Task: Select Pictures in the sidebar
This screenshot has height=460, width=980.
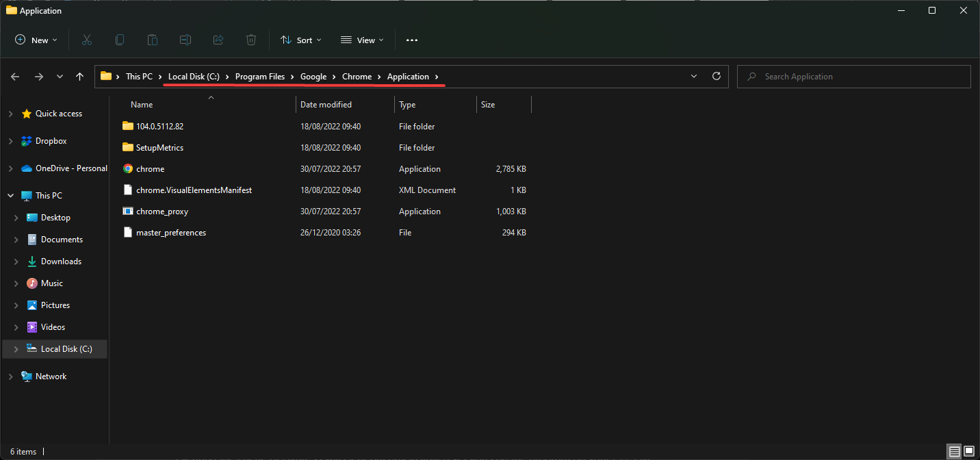Action: click(55, 305)
